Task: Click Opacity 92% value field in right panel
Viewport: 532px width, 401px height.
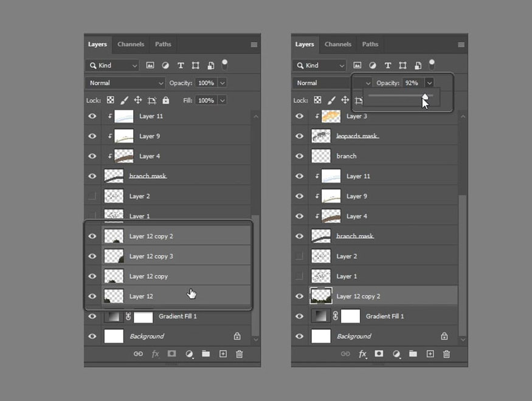Action: coord(413,83)
